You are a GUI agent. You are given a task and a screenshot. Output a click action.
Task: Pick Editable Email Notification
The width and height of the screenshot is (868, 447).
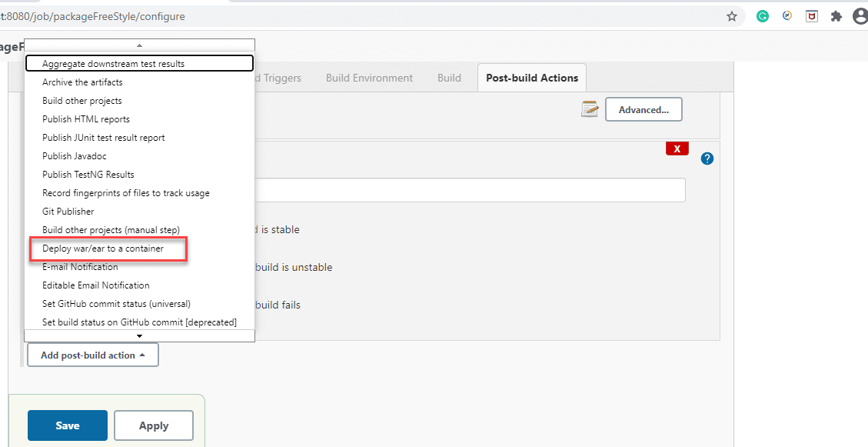[x=139, y=285]
